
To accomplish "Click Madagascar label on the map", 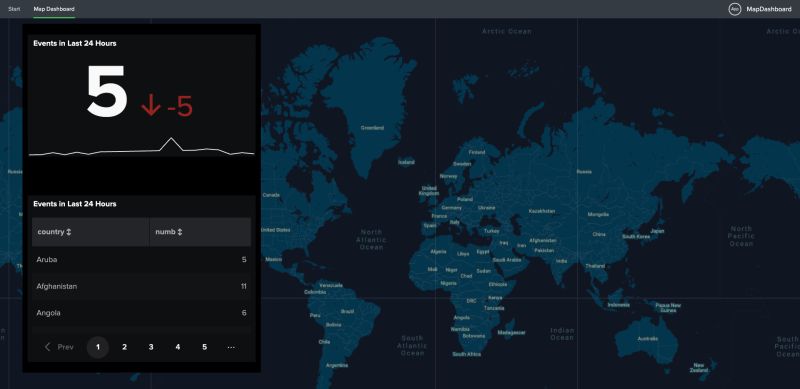I will 511,332.
